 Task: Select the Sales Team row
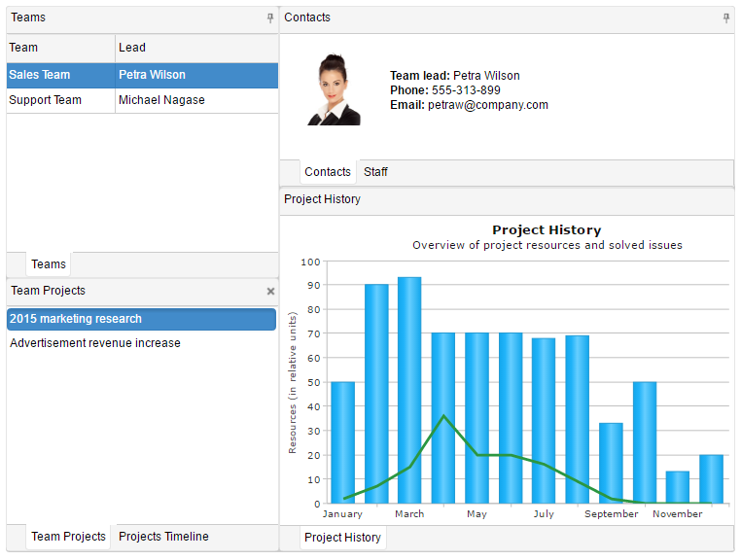[x=60, y=75]
